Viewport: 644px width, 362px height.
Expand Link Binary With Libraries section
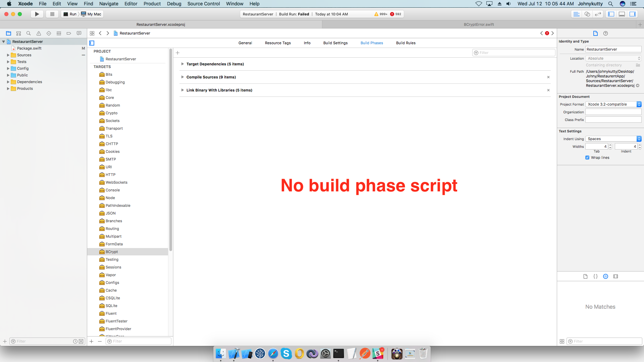coord(182,90)
